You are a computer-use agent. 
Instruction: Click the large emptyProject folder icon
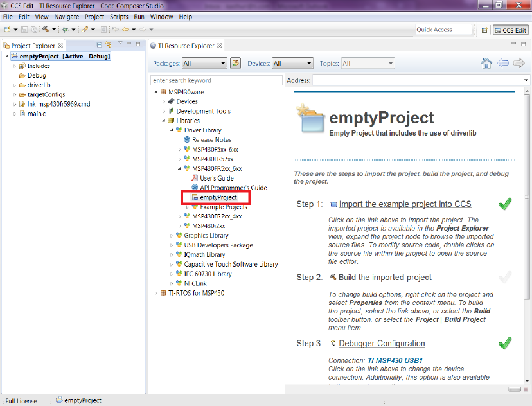click(310, 118)
